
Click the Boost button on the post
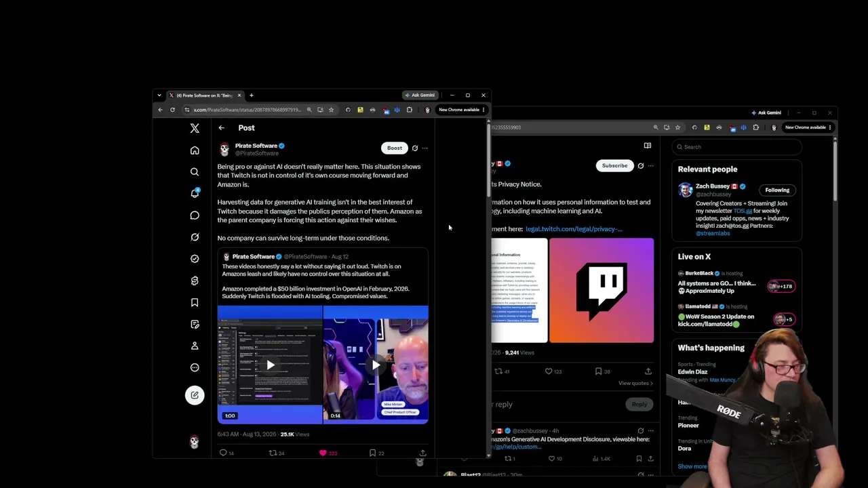click(x=395, y=148)
